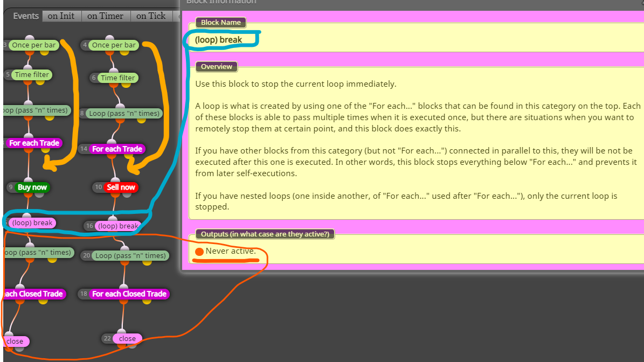Click yellow output connector of block 8 Loop

tap(141, 120)
